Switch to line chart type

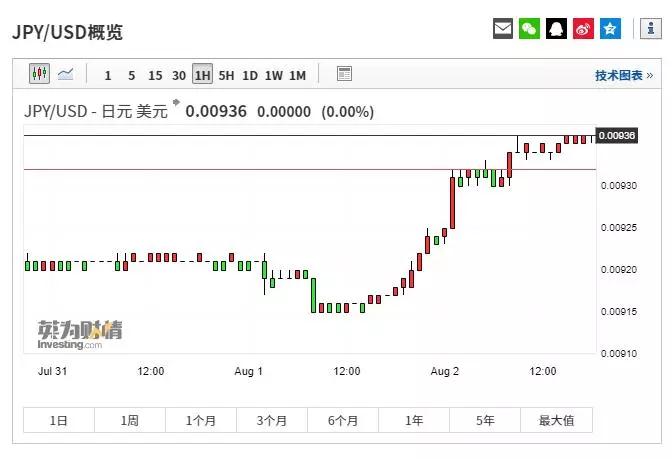pyautogui.click(x=65, y=74)
